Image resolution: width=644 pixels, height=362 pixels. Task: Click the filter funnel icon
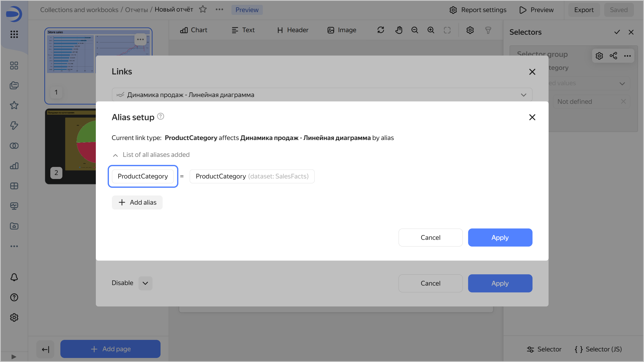[x=488, y=30]
